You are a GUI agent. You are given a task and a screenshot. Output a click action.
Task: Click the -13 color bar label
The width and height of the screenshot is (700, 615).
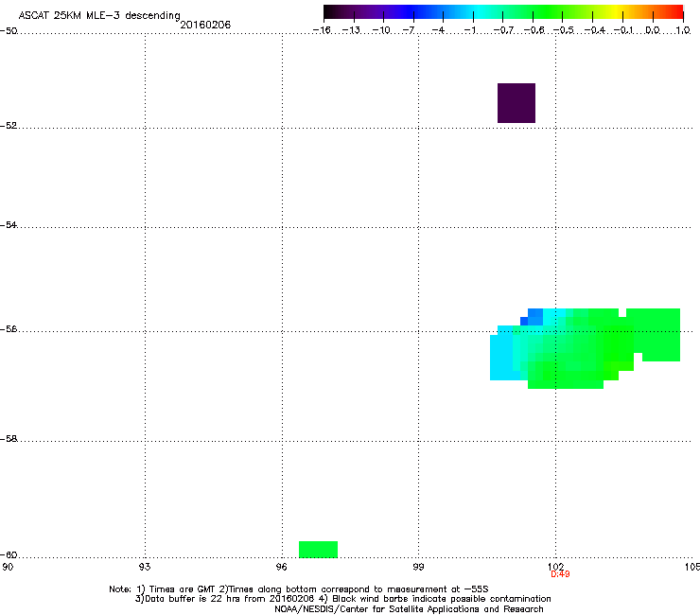click(351, 30)
